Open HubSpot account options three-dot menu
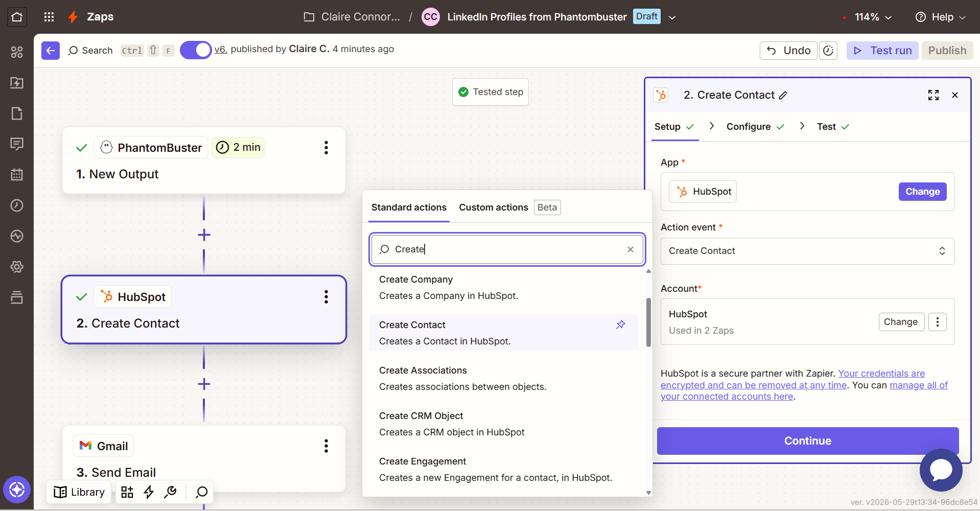 937,322
